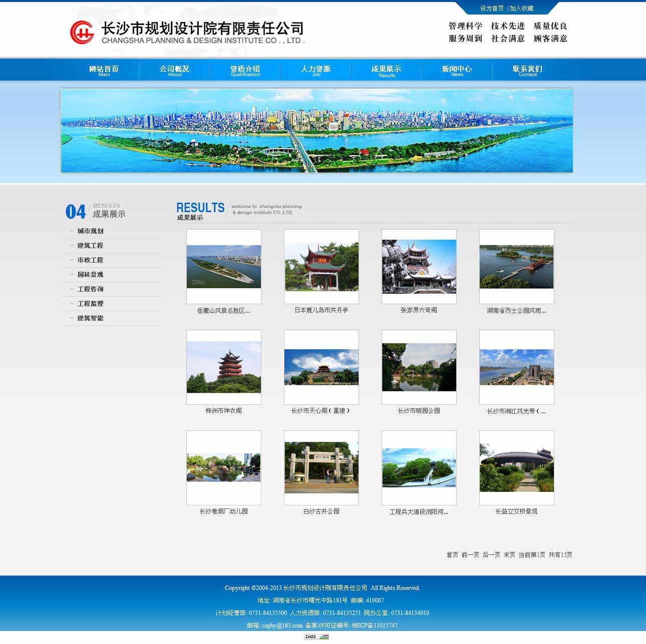
Task: Choose 园林景观 in the left sidebar
Action: [90, 275]
